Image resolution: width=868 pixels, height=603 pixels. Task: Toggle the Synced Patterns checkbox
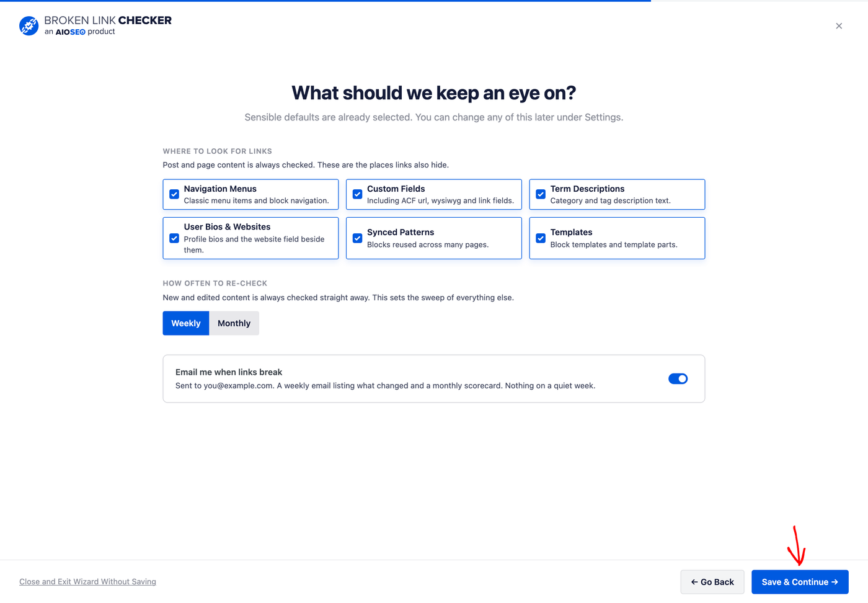(358, 238)
